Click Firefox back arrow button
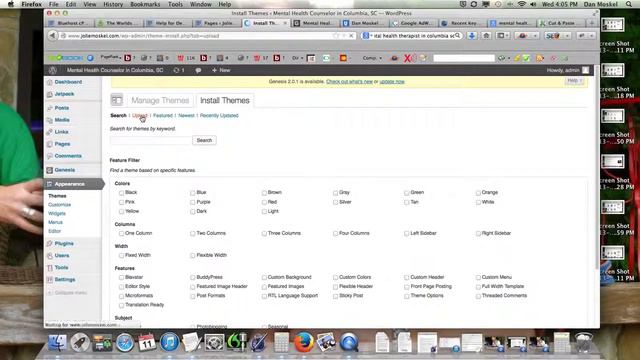 (52, 36)
